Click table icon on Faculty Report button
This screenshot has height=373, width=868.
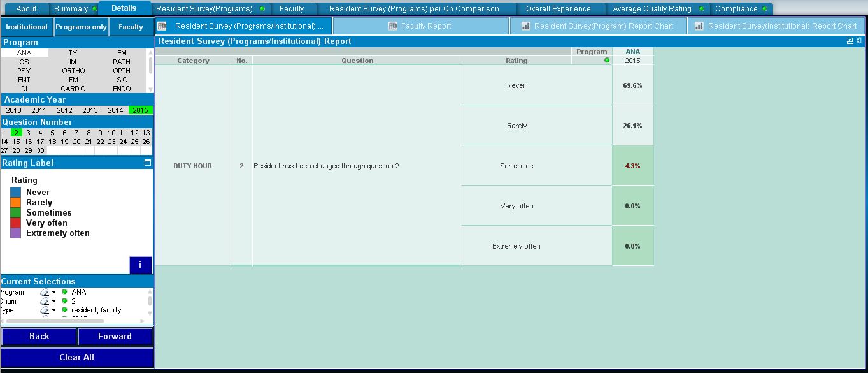coord(393,26)
